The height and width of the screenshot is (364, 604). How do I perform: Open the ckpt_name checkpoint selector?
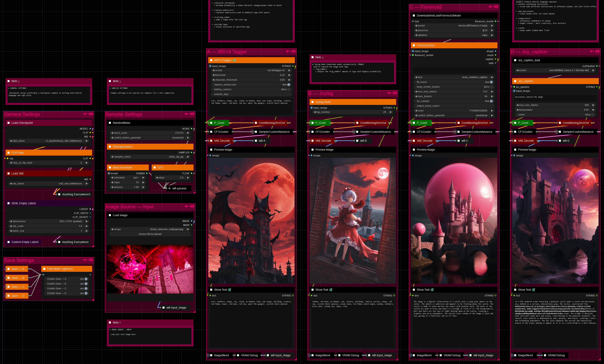coord(48,141)
